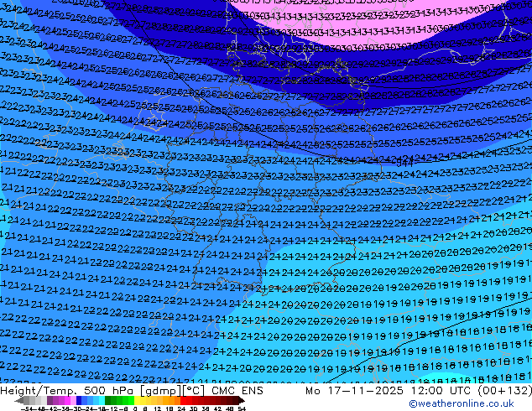Select the dark blue legend swatch
Image resolution: width=532 pixels, height=411 pixels.
[79, 400]
